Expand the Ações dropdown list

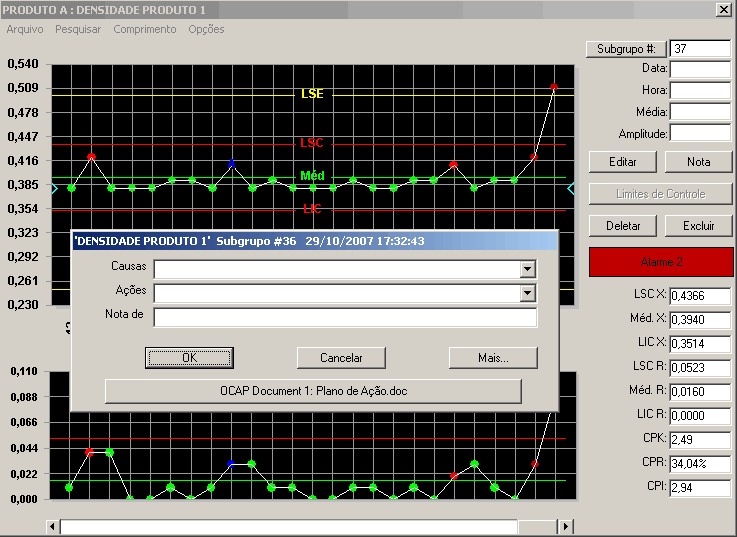(x=528, y=293)
